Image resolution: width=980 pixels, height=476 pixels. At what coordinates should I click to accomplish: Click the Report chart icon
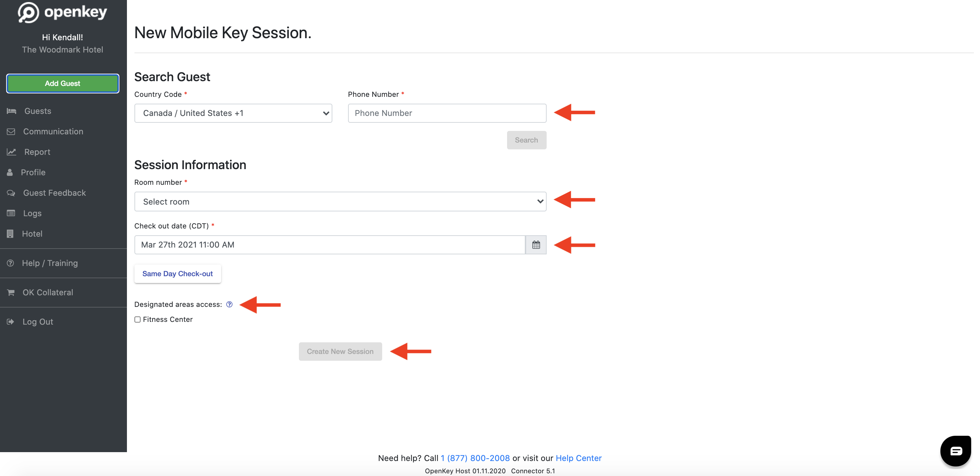pos(11,152)
